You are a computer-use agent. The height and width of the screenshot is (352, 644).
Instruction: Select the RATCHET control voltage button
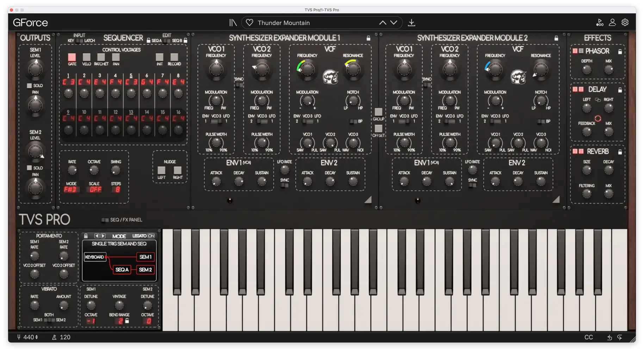pyautogui.click(x=101, y=57)
